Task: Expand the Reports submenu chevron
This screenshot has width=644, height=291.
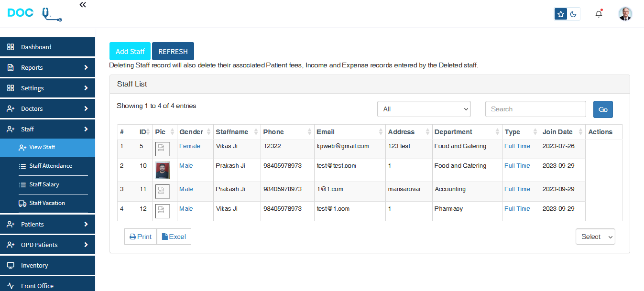Action: point(86,68)
